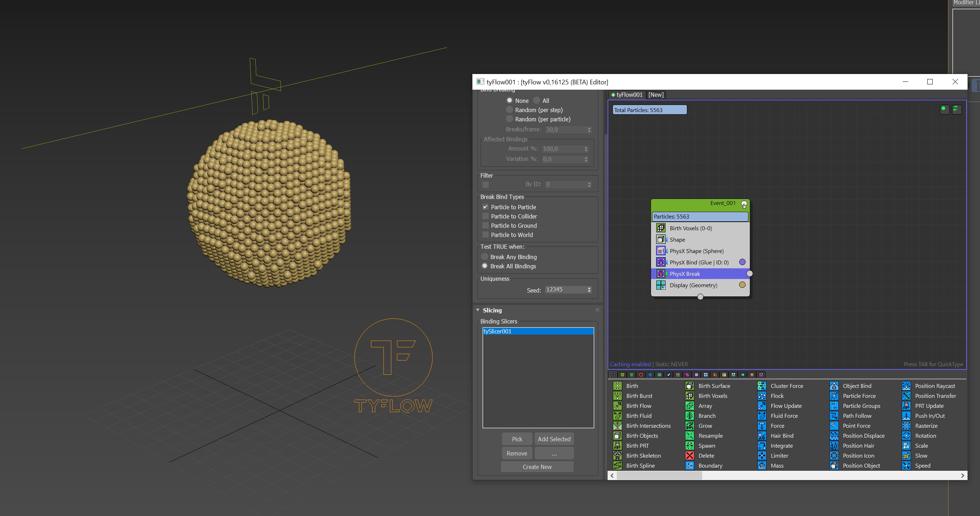The width and height of the screenshot is (980, 516).
Task: Click the Array operator icon
Action: 690,406
